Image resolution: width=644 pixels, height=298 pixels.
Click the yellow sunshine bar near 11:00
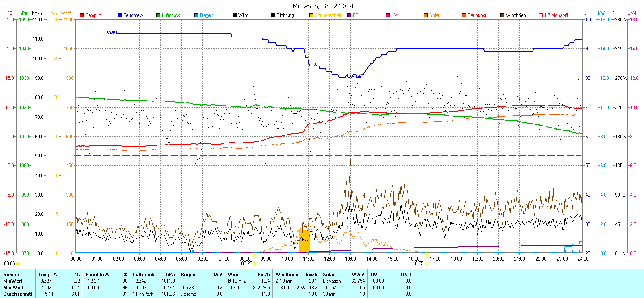coord(304,240)
